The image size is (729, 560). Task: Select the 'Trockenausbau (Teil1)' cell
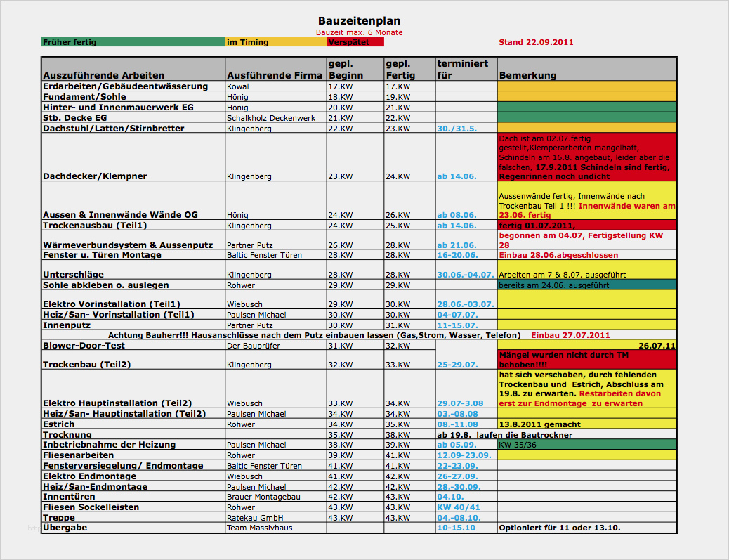click(133, 225)
